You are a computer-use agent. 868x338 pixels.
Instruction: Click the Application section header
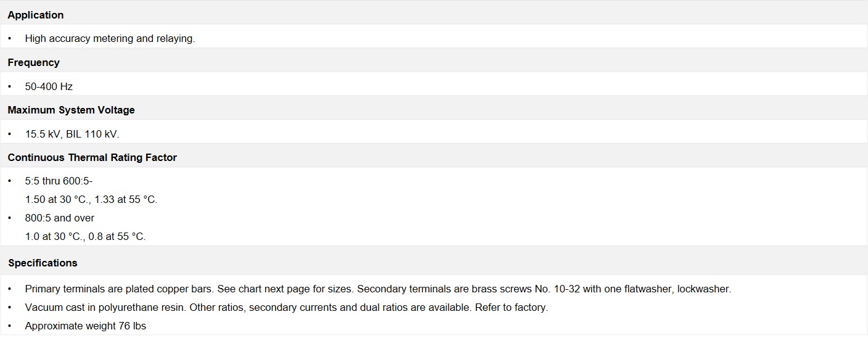click(36, 15)
